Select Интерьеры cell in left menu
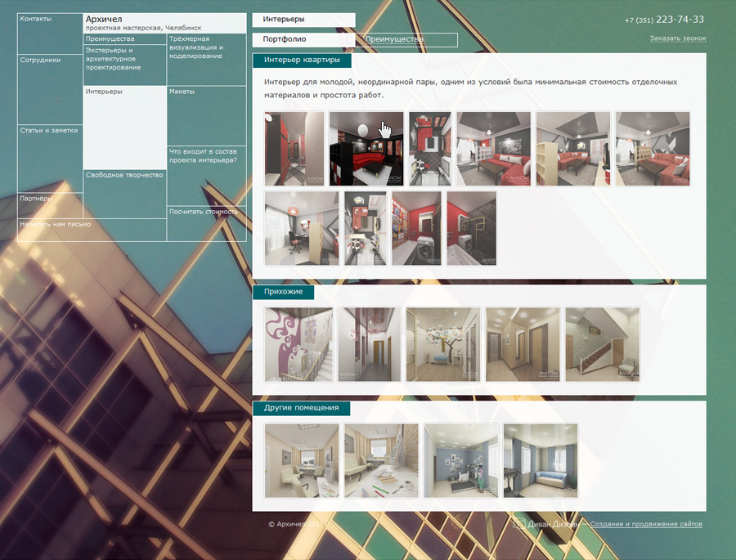 coord(125,128)
